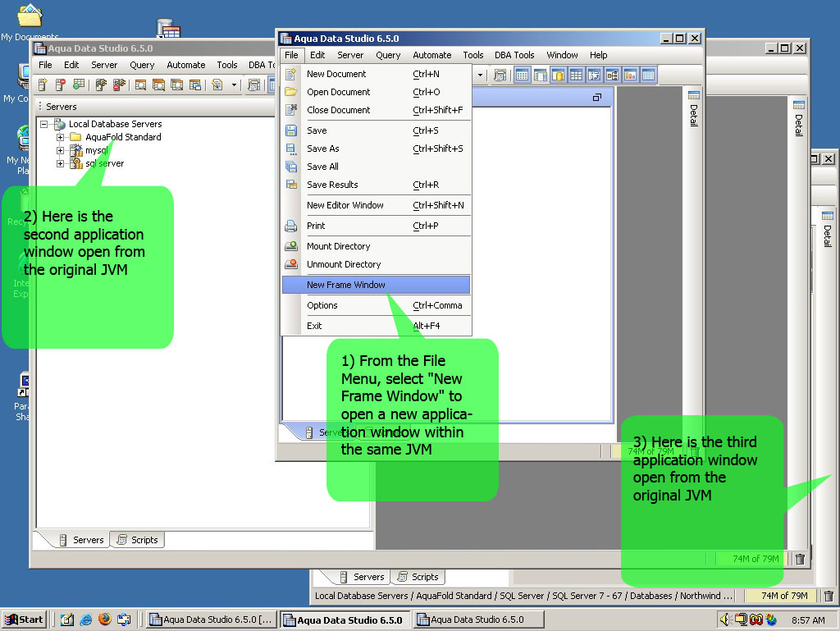Choose Mount Directory from File menu
Viewport: 840px width, 631px height.
pyautogui.click(x=376, y=246)
